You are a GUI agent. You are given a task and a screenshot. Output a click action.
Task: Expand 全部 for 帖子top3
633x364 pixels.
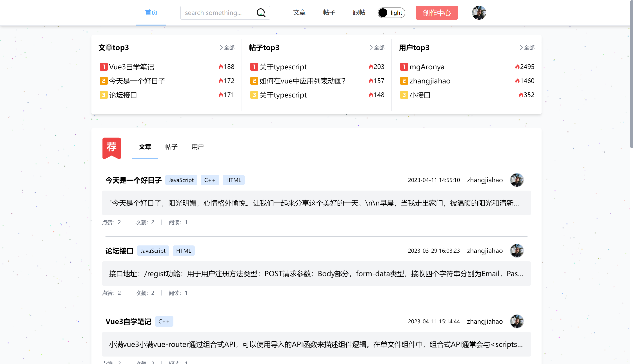[377, 47]
